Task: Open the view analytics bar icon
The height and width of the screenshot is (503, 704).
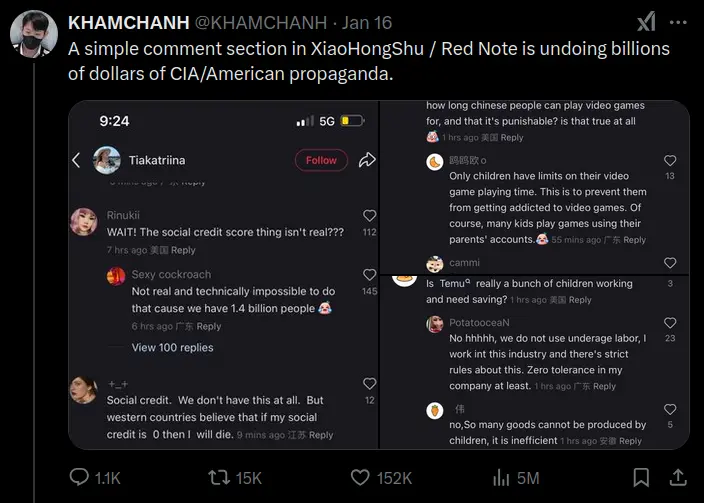Action: pyautogui.click(x=500, y=478)
